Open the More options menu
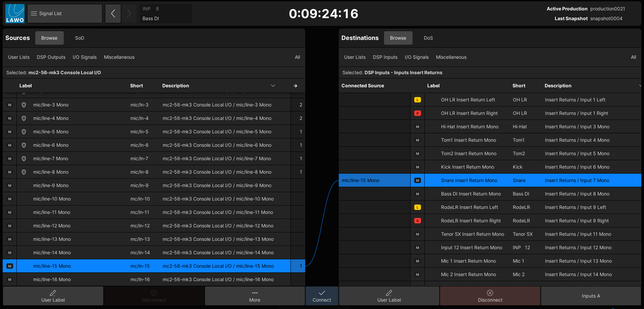644x309 pixels. point(255,296)
